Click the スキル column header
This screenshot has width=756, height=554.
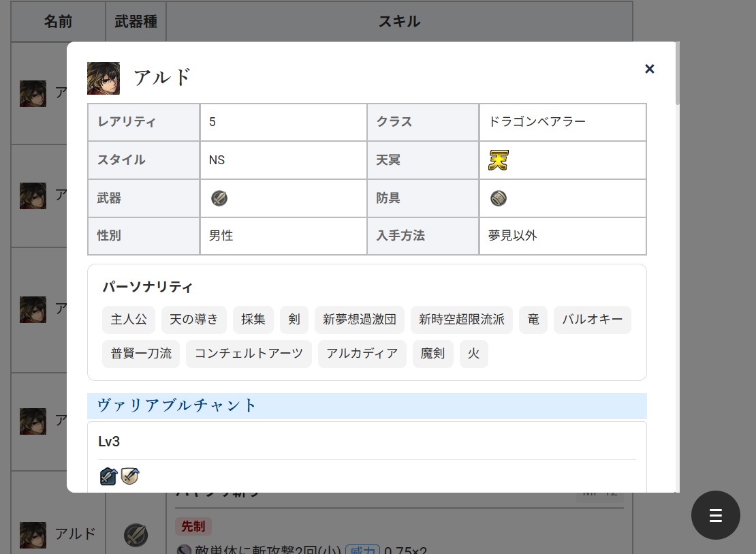click(398, 21)
